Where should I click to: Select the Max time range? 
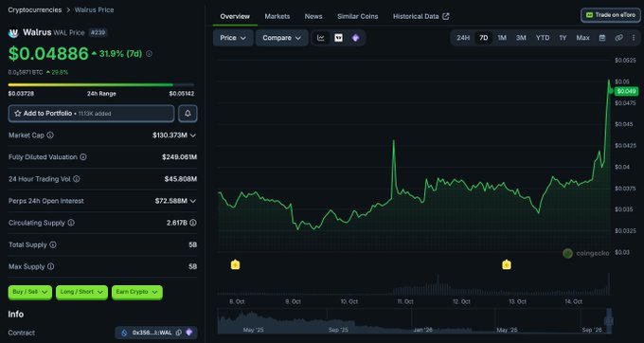click(x=582, y=38)
